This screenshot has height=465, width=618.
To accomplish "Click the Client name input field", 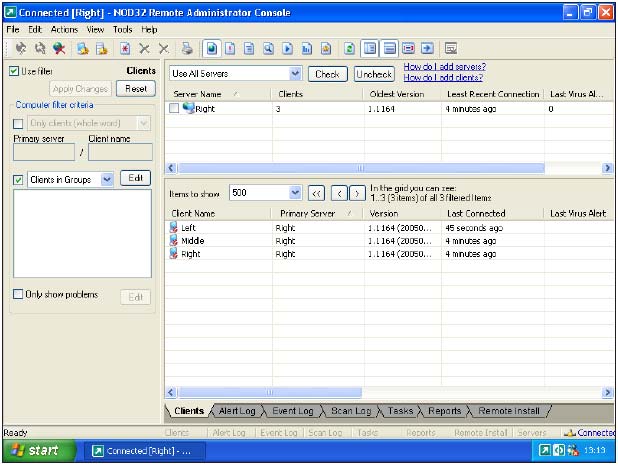I will (120, 152).
